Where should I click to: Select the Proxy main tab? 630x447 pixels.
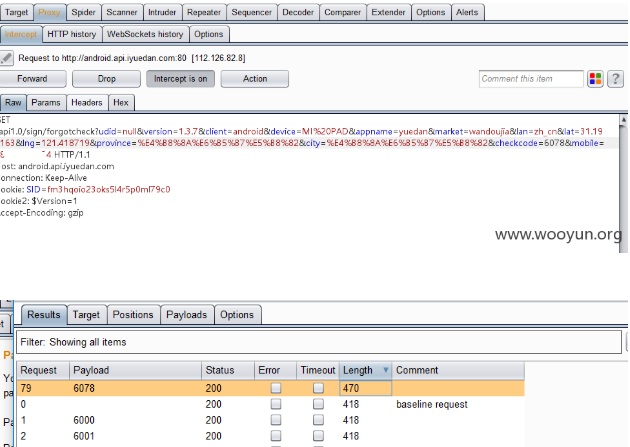click(49, 12)
